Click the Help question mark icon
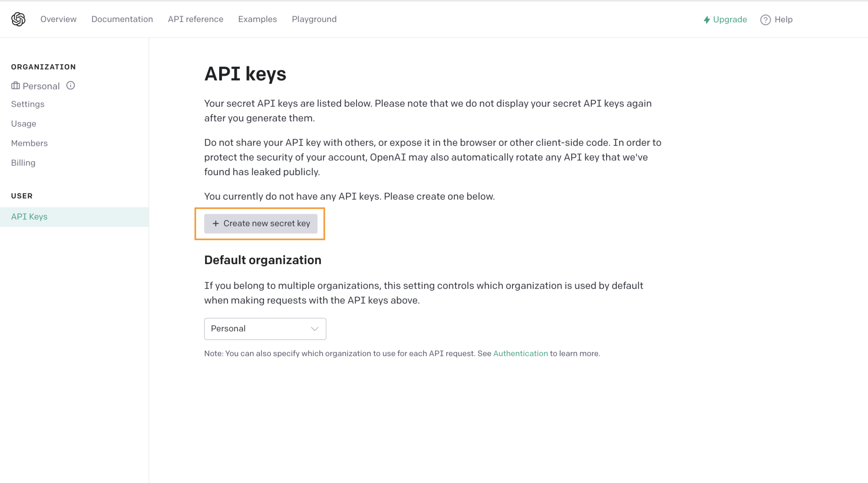This screenshot has width=868, height=483. tap(765, 20)
